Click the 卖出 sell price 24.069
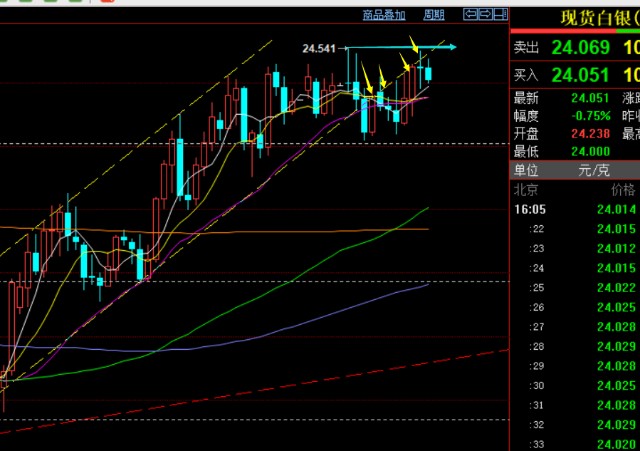The height and width of the screenshot is (451, 640). (x=578, y=47)
